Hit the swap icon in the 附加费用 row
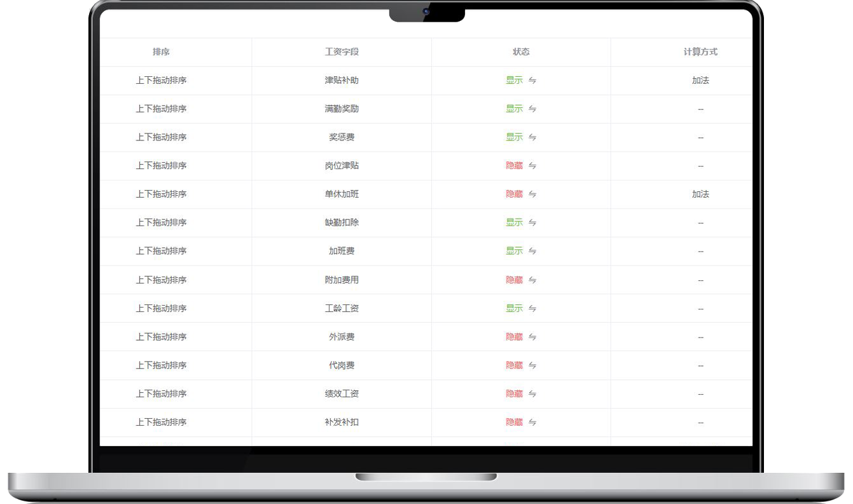Image resolution: width=853 pixels, height=504 pixels. (532, 280)
